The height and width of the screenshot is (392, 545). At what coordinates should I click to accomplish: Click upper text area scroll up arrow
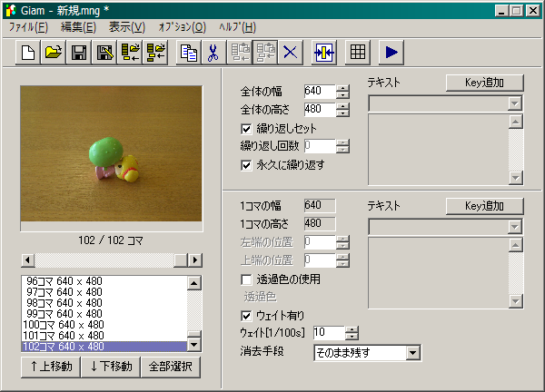(515, 122)
